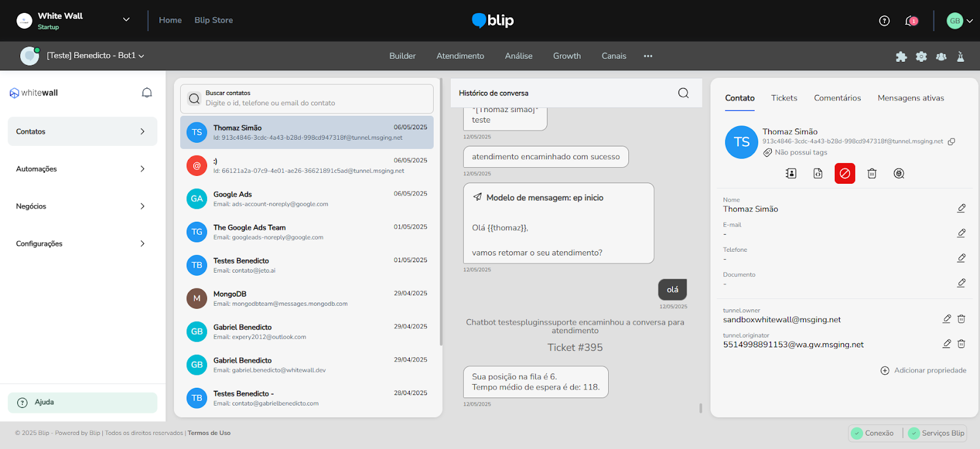Screen dimensions: 980x449
Task: Edit the tunnel.originator property
Action: coord(946,344)
